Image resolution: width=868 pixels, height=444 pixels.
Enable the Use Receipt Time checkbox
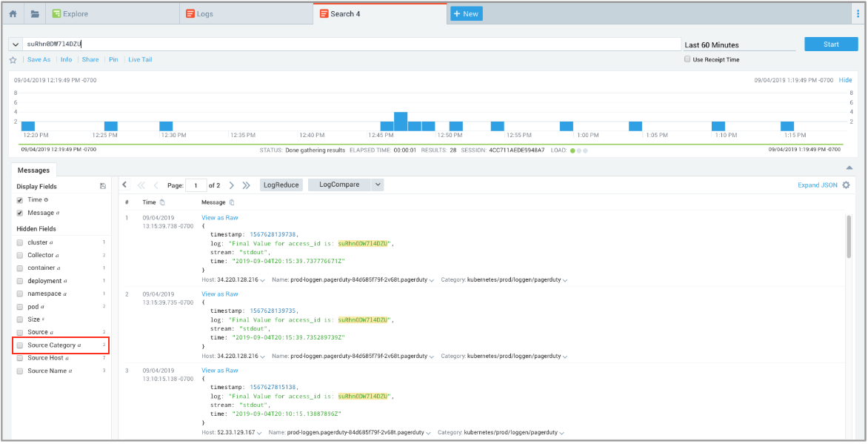[688, 59]
